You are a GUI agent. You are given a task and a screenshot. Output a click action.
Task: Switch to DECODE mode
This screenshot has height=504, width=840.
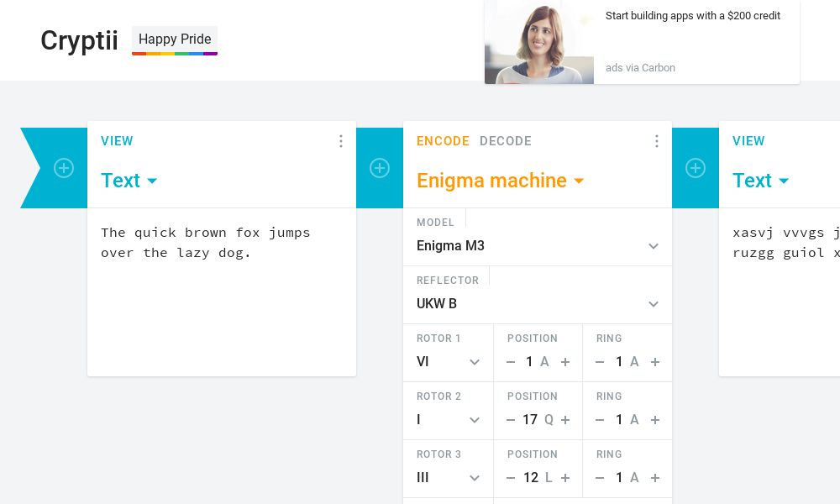[506, 141]
